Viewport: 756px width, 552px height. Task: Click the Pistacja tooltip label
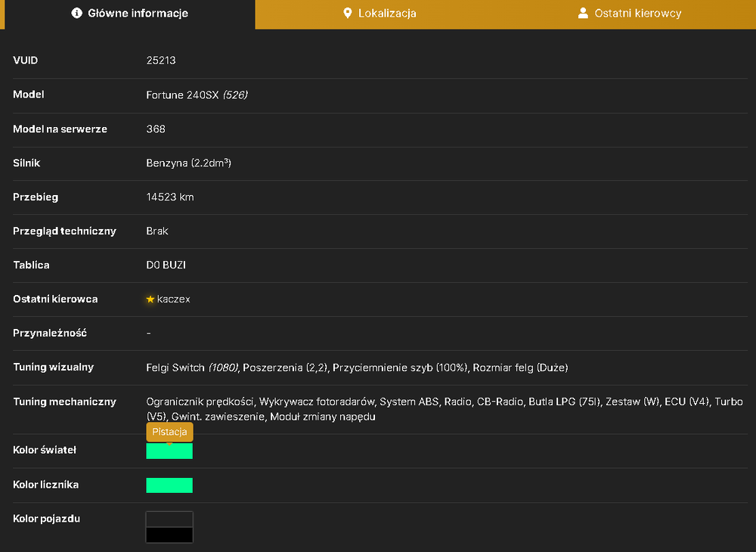point(169,432)
